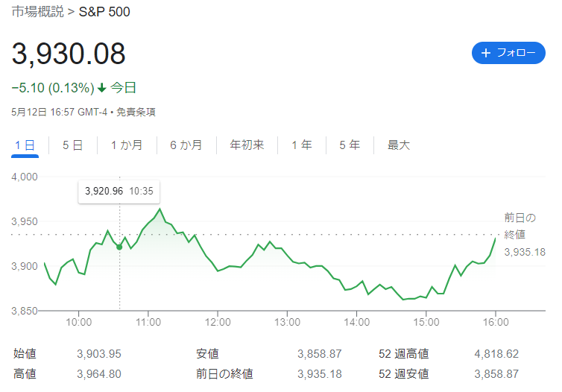Select the 5年 range tab
This screenshot has height=392, width=562.
click(x=350, y=145)
